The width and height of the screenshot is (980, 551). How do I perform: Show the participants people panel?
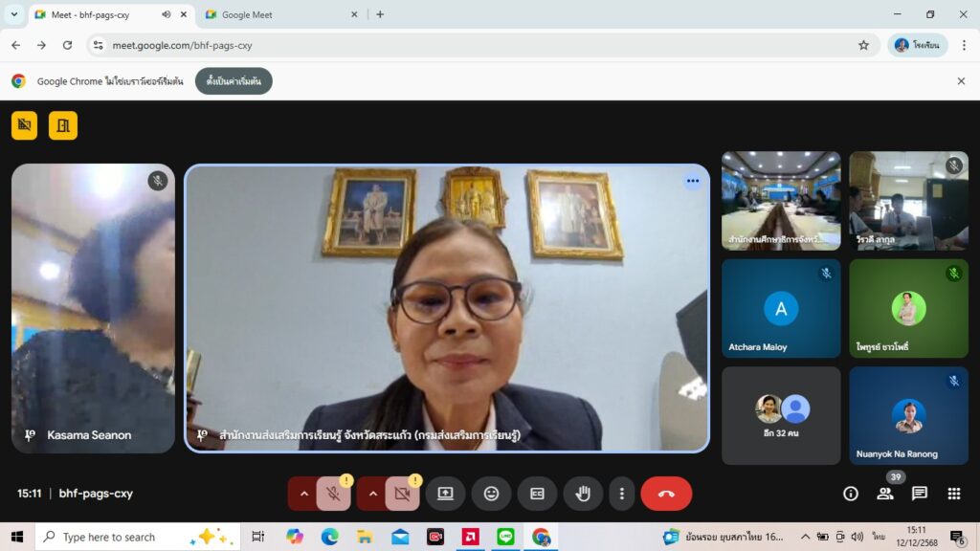884,494
